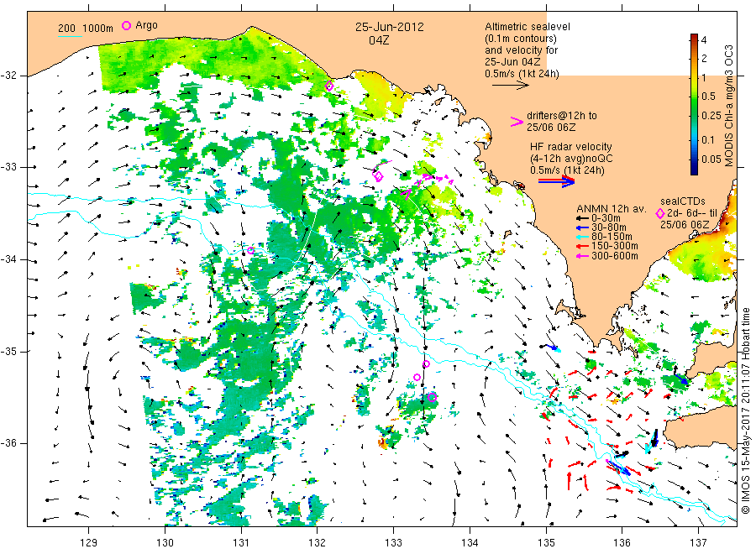Click the Argo marker on the coast near 132°E
The image size is (756, 554).
click(x=329, y=86)
